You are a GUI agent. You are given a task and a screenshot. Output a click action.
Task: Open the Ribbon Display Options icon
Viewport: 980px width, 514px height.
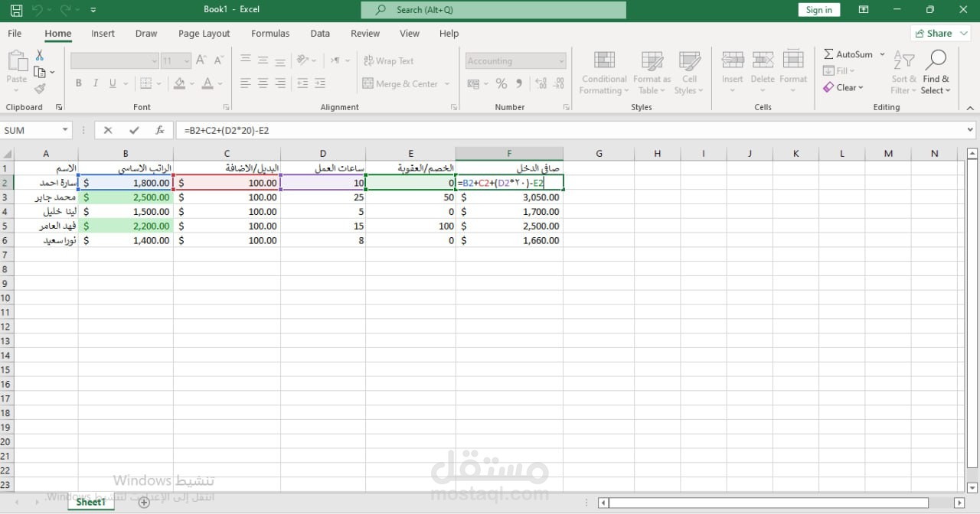point(864,10)
